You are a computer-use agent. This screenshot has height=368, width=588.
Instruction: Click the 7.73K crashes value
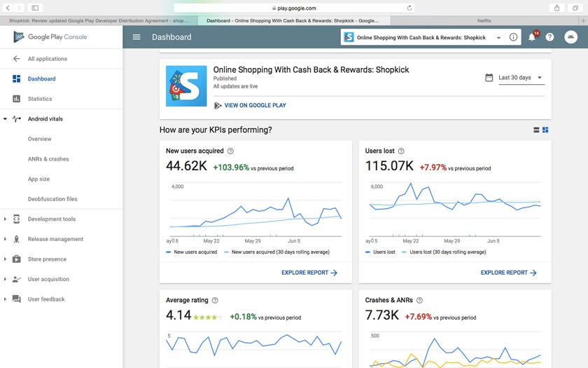(x=382, y=315)
